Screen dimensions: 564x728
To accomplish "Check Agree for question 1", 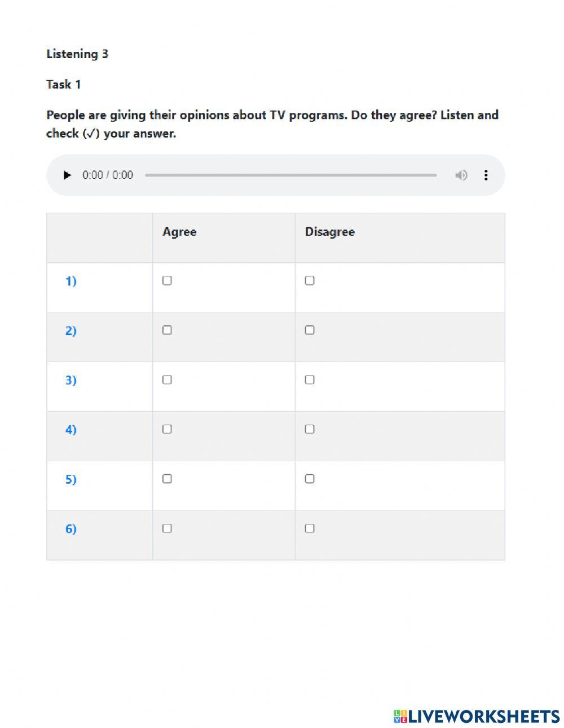I will pos(167,281).
